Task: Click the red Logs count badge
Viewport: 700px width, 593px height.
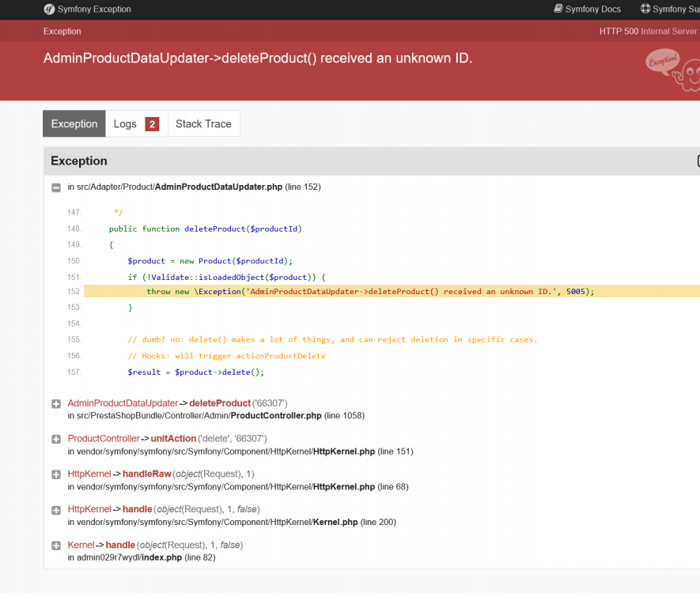Action: [x=150, y=123]
